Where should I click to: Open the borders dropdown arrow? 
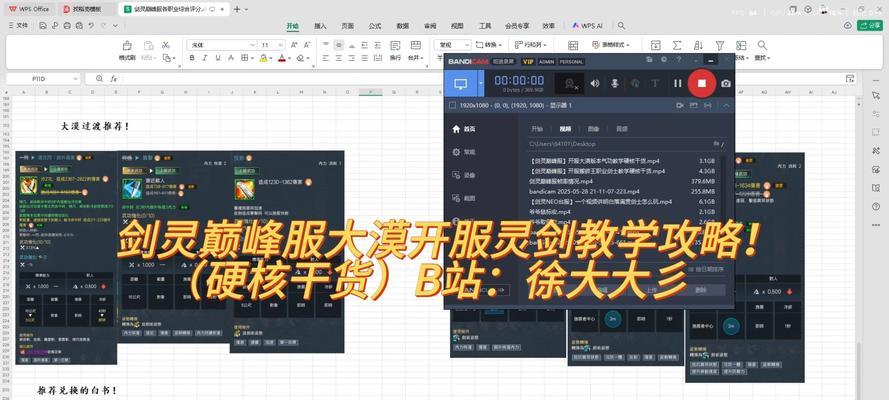[x=252, y=58]
